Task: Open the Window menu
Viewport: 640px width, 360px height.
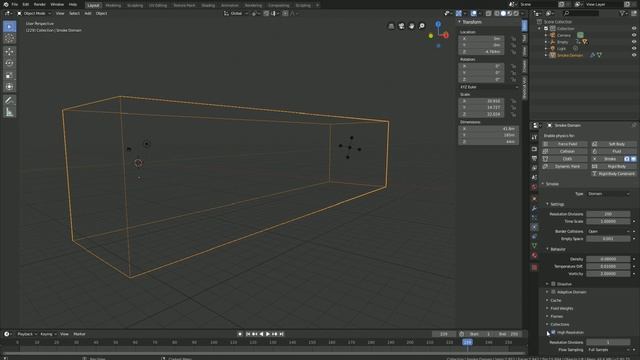Action: (x=57, y=4)
